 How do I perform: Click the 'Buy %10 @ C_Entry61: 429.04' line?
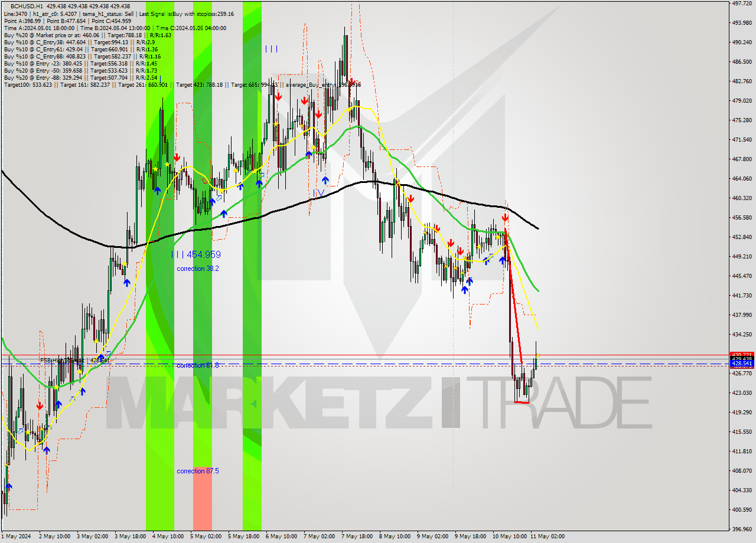click(80, 49)
